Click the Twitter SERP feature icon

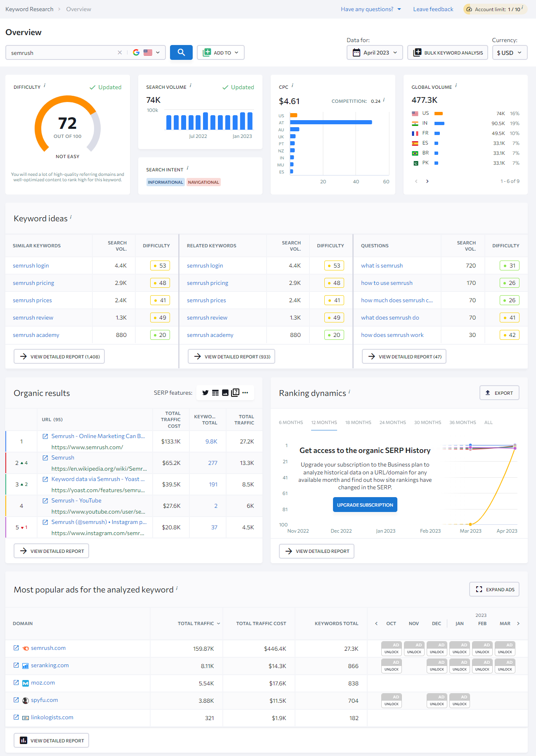205,393
